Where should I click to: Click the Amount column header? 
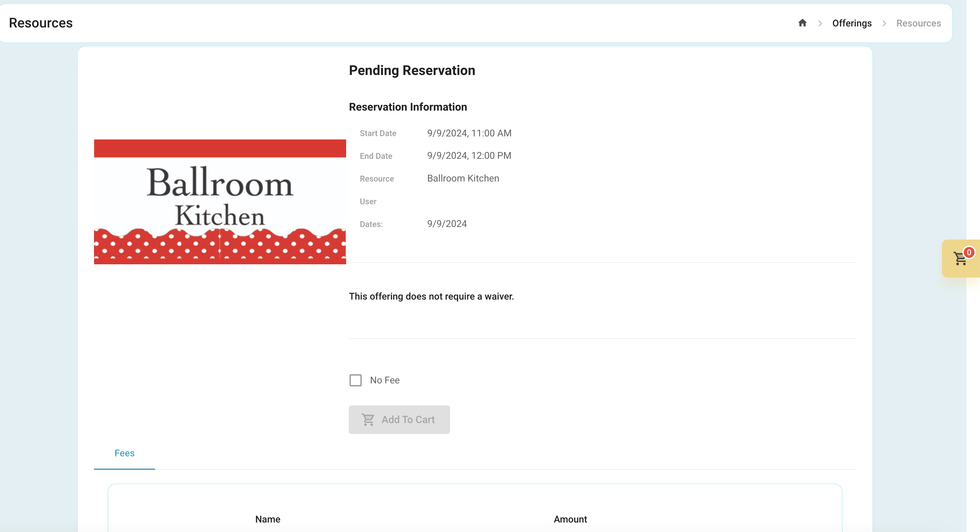(x=570, y=519)
